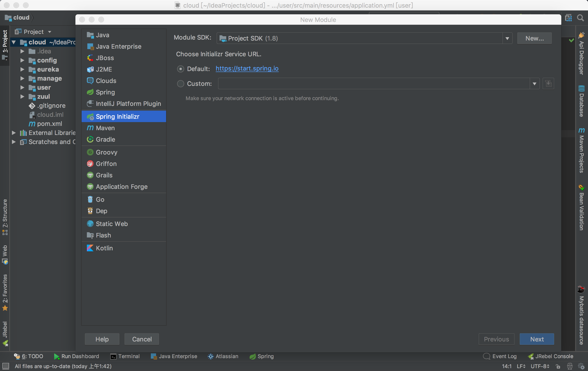This screenshot has width=588, height=371.
Task: Open the https://start.spring.io link
Action: click(x=247, y=68)
